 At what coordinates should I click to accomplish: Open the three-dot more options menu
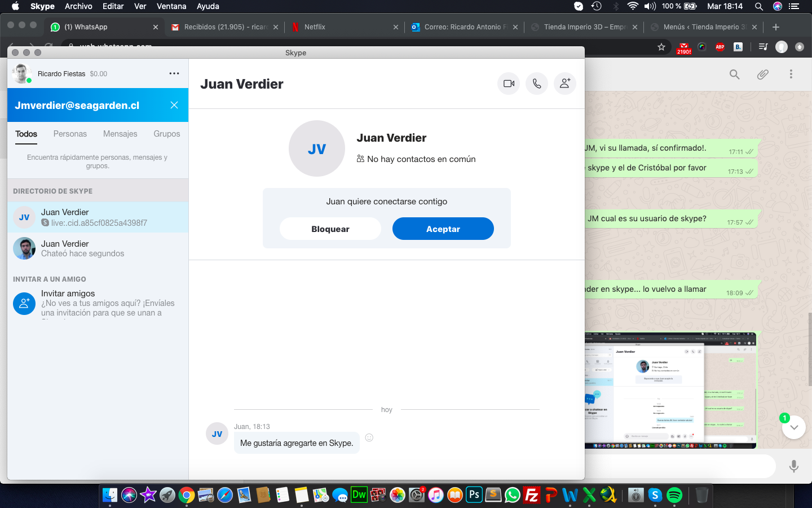[174, 73]
